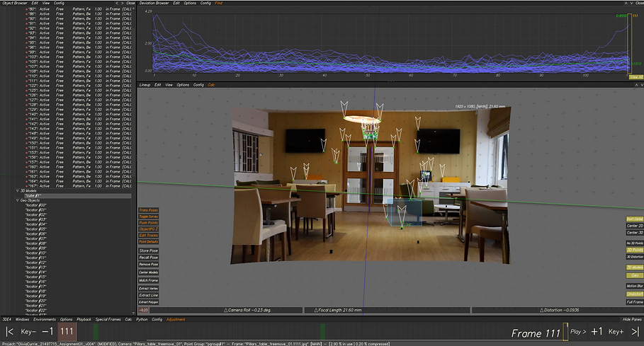Open the 3DE4 main menu
Screen dimensions: 644x346
point(6,319)
